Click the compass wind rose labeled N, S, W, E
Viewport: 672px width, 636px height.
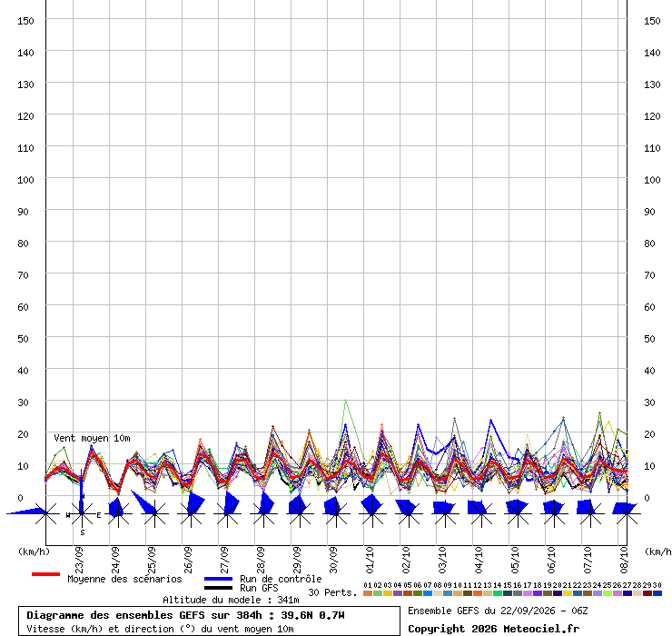pos(82,513)
